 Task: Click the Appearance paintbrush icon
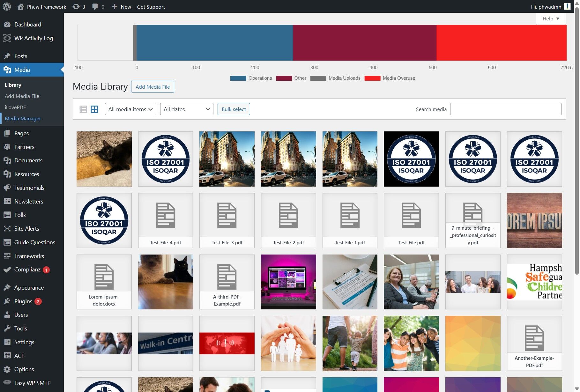coord(7,288)
